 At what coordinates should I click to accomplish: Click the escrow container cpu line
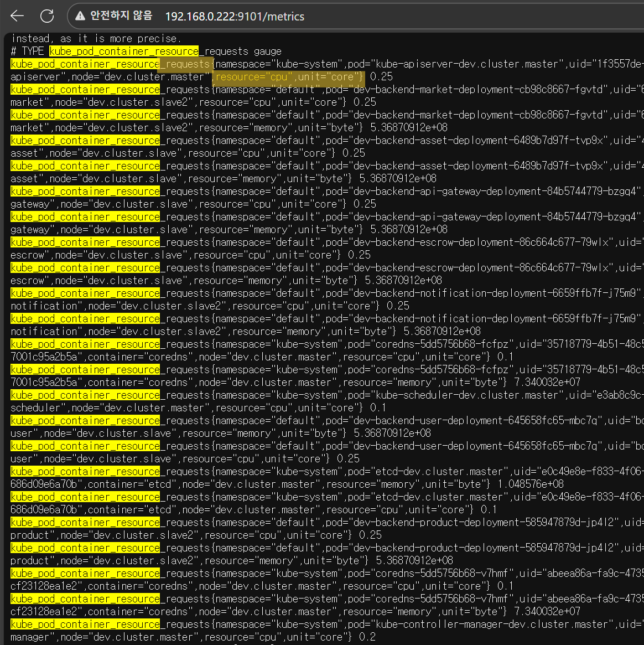pyautogui.click(x=190, y=255)
